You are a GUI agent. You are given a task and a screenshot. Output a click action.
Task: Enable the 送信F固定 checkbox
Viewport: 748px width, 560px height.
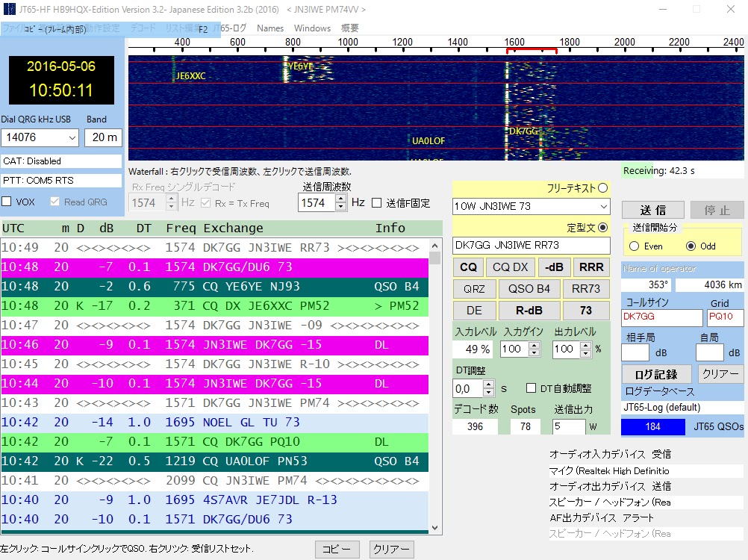tap(376, 203)
